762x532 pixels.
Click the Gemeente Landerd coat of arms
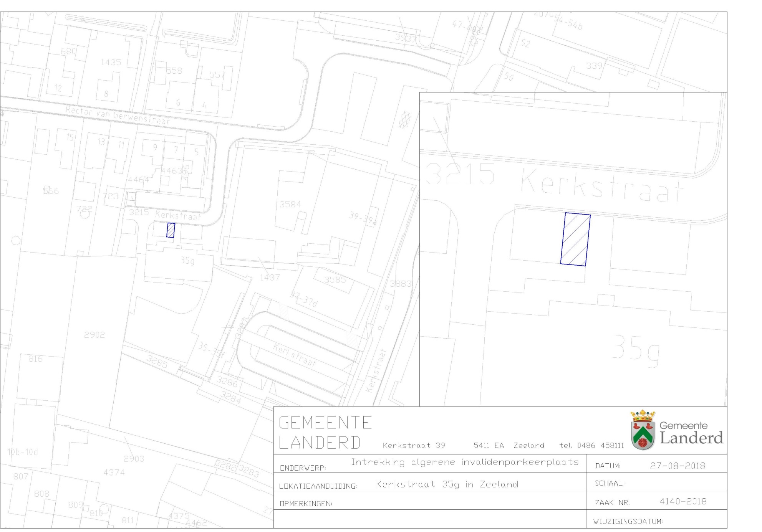(x=643, y=430)
